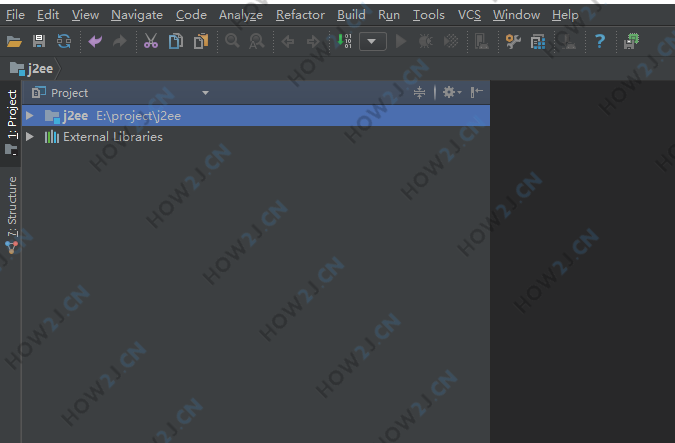Click the toolbar icon left of the wrench

(481, 42)
